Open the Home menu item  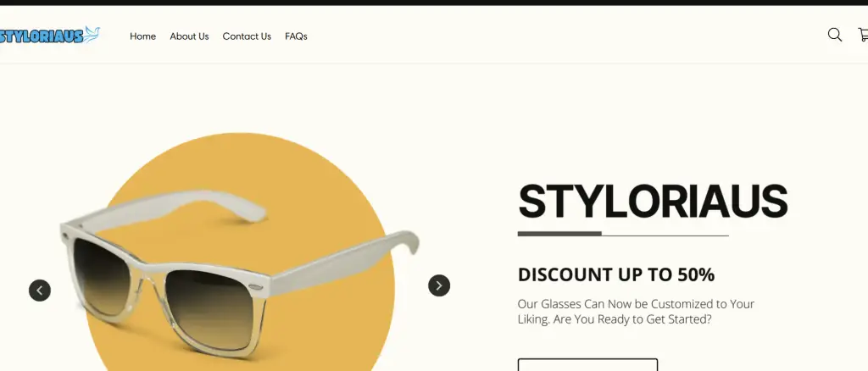tap(142, 36)
